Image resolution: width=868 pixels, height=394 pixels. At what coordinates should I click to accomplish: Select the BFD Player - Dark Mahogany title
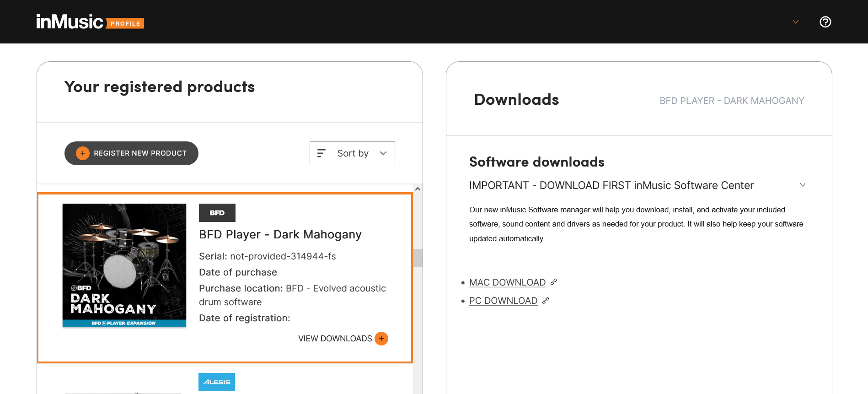pyautogui.click(x=280, y=235)
